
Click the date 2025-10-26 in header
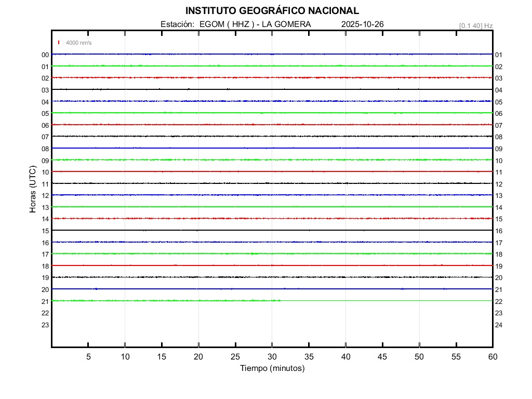pyautogui.click(x=363, y=24)
